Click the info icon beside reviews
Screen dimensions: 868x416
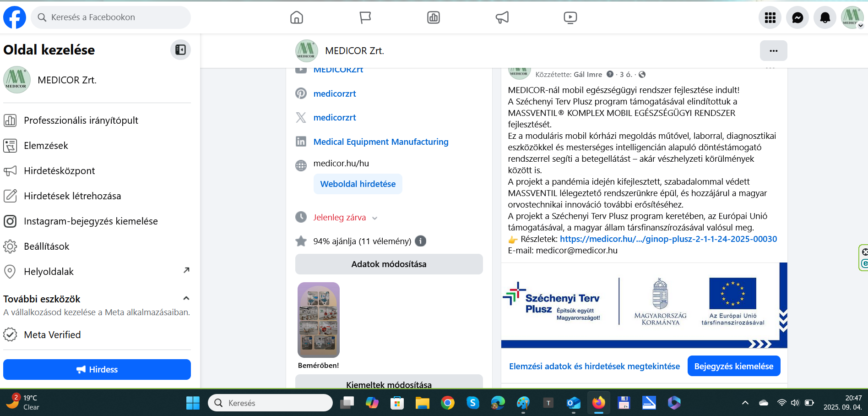point(420,241)
